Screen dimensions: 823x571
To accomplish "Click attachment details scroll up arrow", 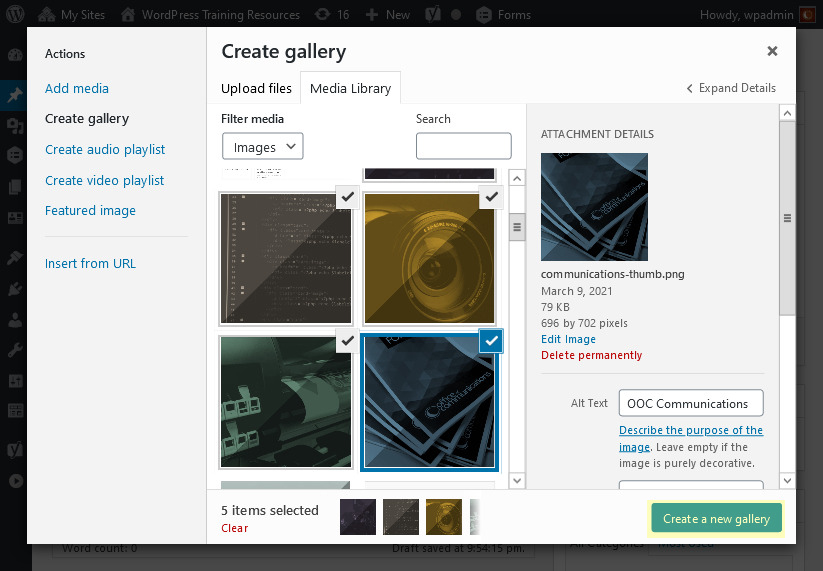I will (x=787, y=113).
